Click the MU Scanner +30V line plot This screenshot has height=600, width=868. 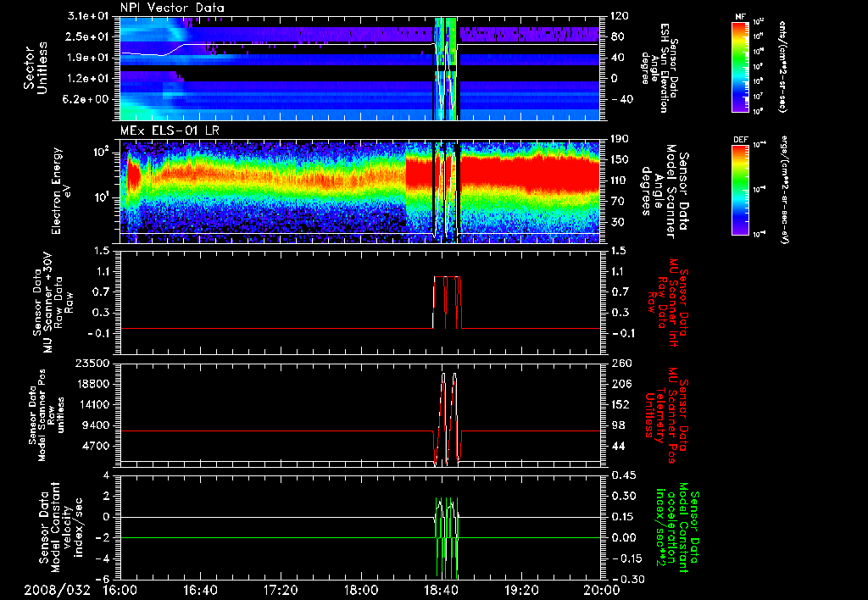[359, 303]
